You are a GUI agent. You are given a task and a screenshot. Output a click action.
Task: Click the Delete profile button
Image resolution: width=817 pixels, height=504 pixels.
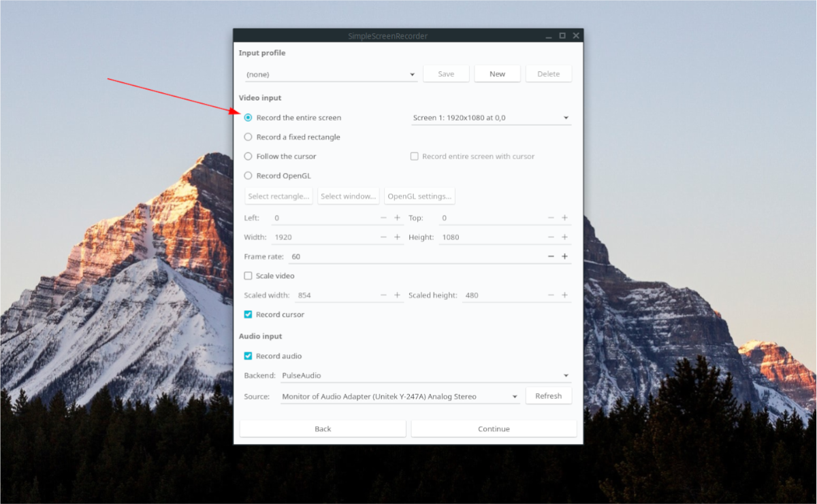(x=549, y=74)
